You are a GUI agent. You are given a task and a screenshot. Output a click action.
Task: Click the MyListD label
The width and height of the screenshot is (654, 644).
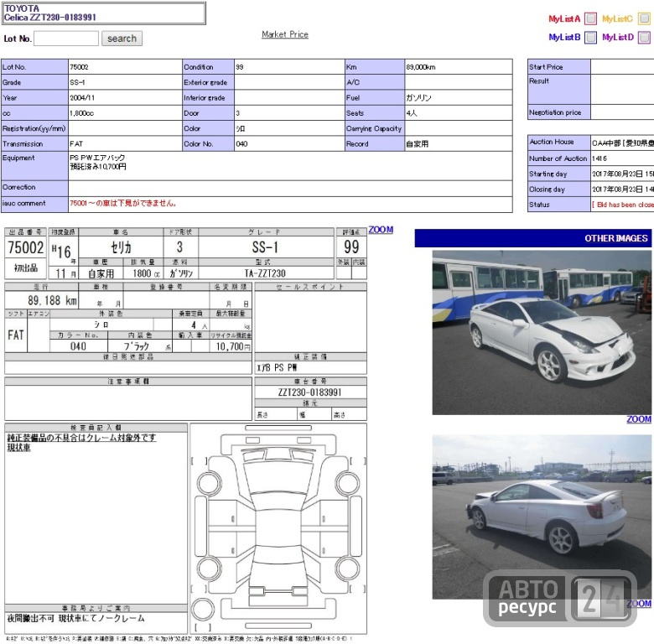[x=618, y=37]
